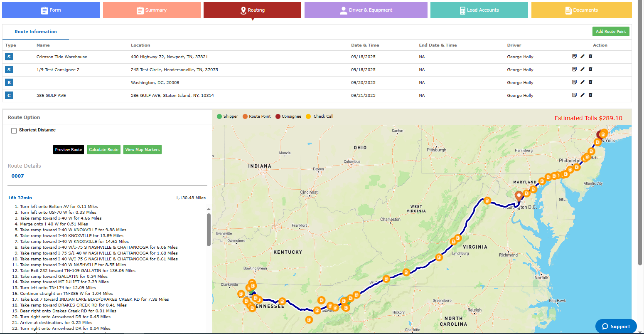The width and height of the screenshot is (644, 334).
Task: Go to the Documents tab
Action: (x=581, y=10)
